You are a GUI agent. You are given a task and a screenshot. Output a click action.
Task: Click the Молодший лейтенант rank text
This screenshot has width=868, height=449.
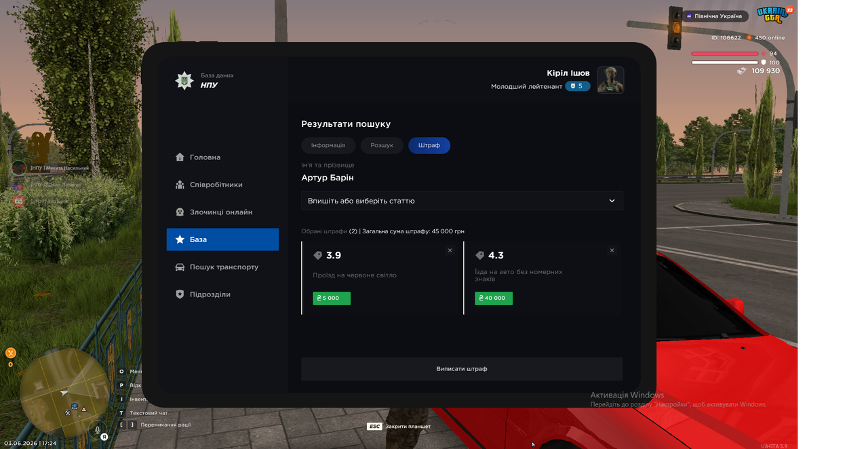(527, 86)
